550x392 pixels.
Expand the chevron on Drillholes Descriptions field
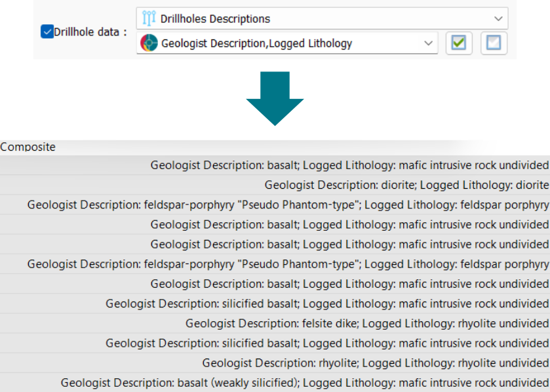pyautogui.click(x=498, y=19)
